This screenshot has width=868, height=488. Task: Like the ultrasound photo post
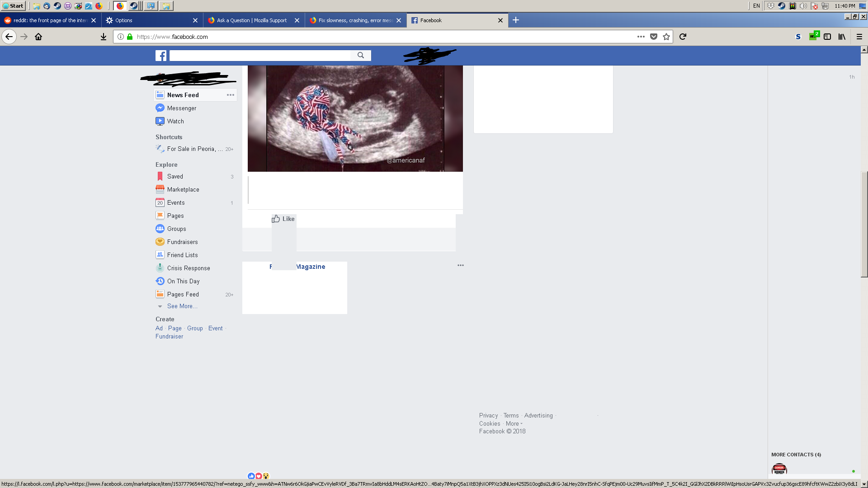click(283, 219)
